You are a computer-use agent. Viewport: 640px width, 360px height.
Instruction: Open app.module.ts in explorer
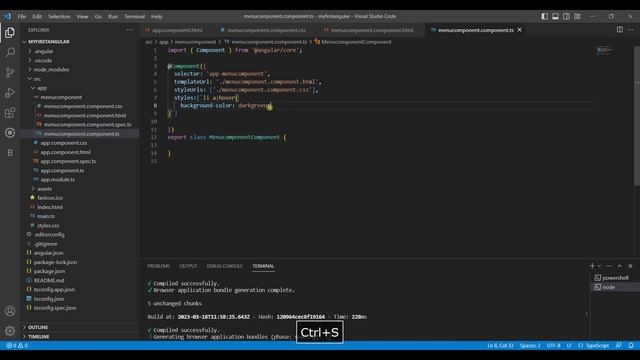58,180
